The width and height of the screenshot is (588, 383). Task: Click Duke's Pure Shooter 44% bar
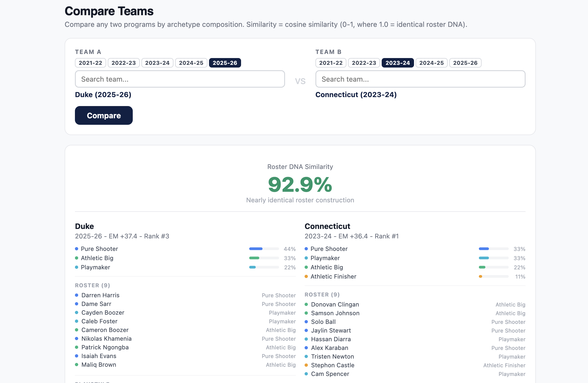point(264,249)
